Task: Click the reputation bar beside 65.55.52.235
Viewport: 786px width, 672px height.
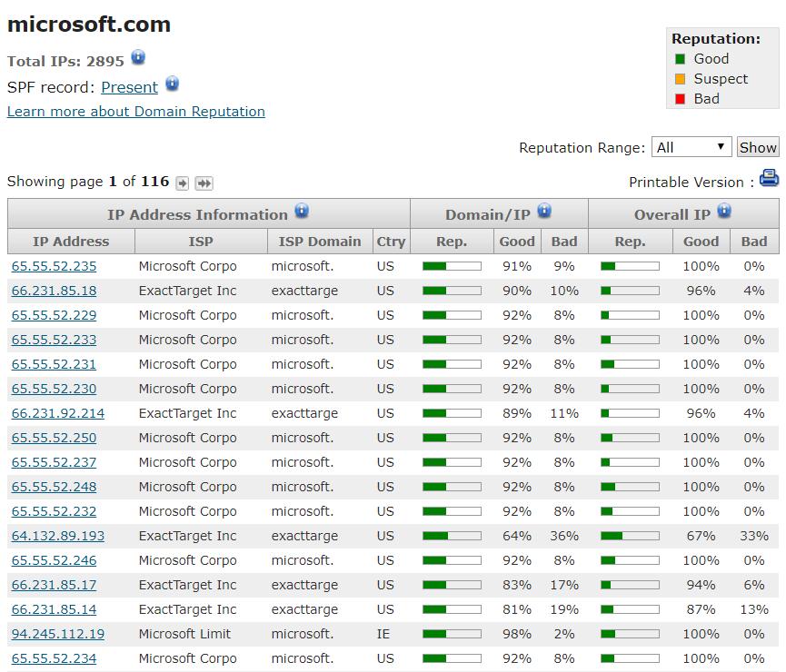Action: point(451,266)
